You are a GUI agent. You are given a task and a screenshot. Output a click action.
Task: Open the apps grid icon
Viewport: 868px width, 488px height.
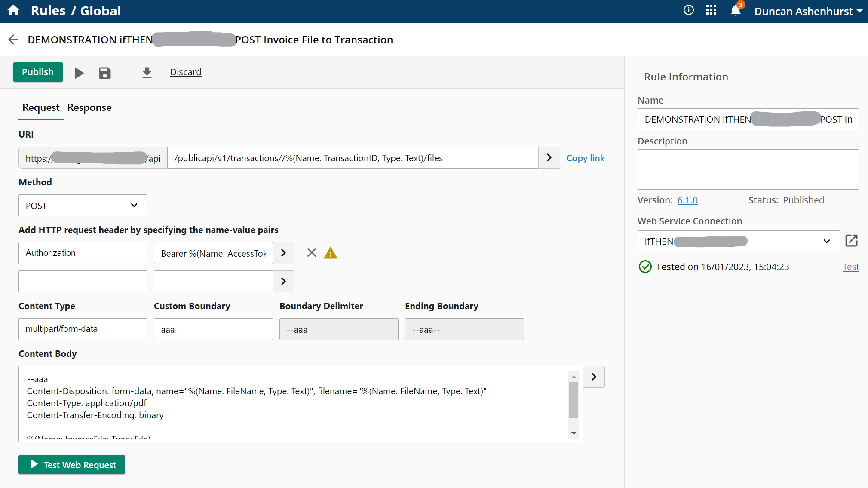pyautogui.click(x=711, y=10)
